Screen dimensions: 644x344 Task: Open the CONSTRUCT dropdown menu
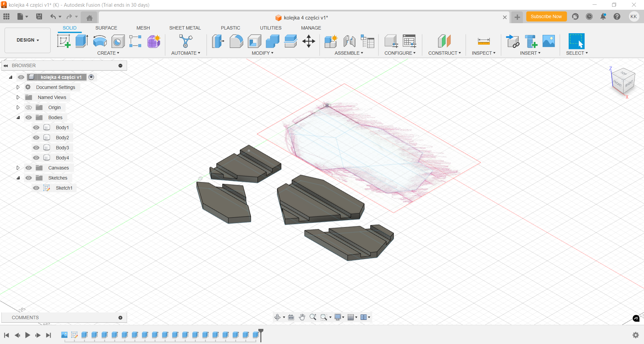coord(444,53)
